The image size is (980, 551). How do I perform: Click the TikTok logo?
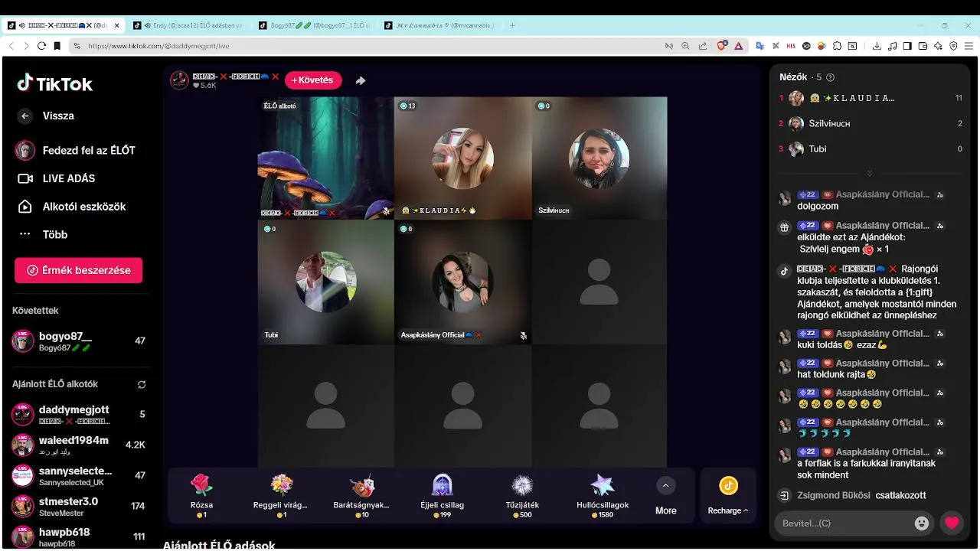click(x=55, y=83)
